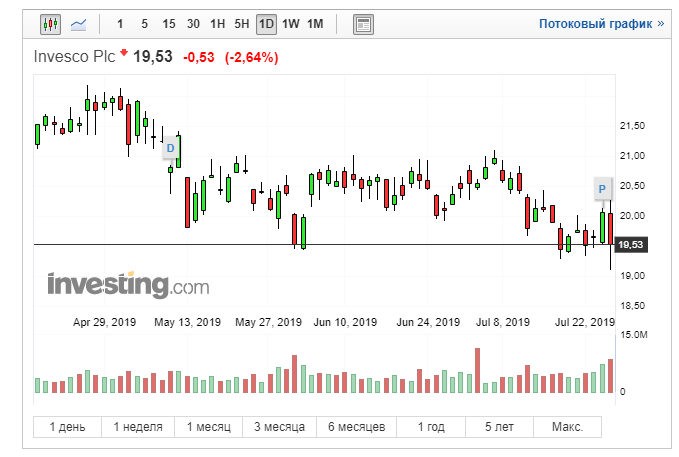Select the 1D interval

click(x=266, y=24)
